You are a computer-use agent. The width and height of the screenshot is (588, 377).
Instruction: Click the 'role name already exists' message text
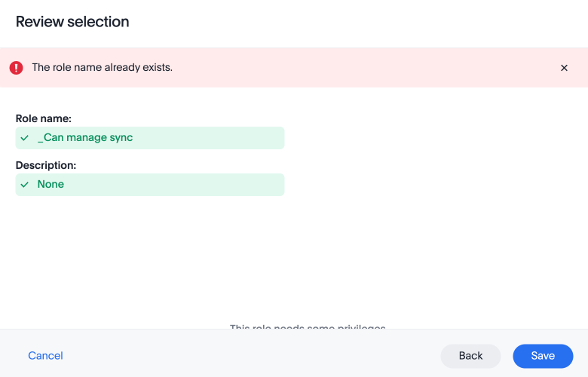102,68
